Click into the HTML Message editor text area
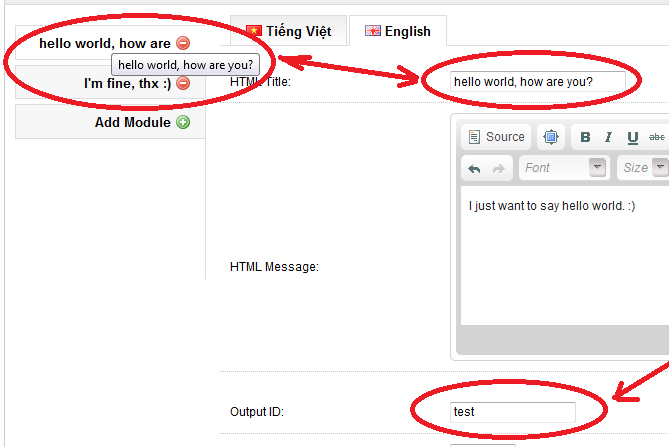 pyautogui.click(x=564, y=256)
